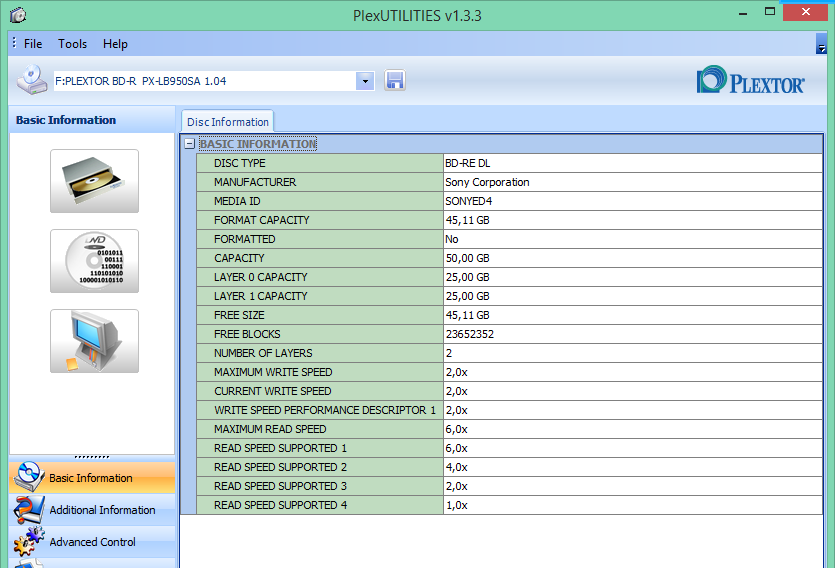
Task: Open the Advanced Control section
Action: tap(92, 541)
